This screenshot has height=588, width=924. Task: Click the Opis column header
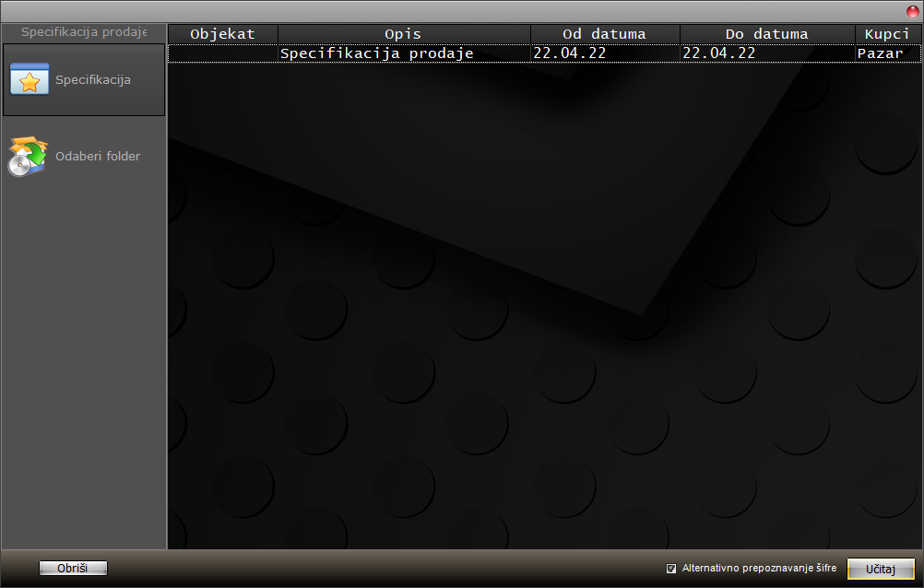[x=404, y=34]
